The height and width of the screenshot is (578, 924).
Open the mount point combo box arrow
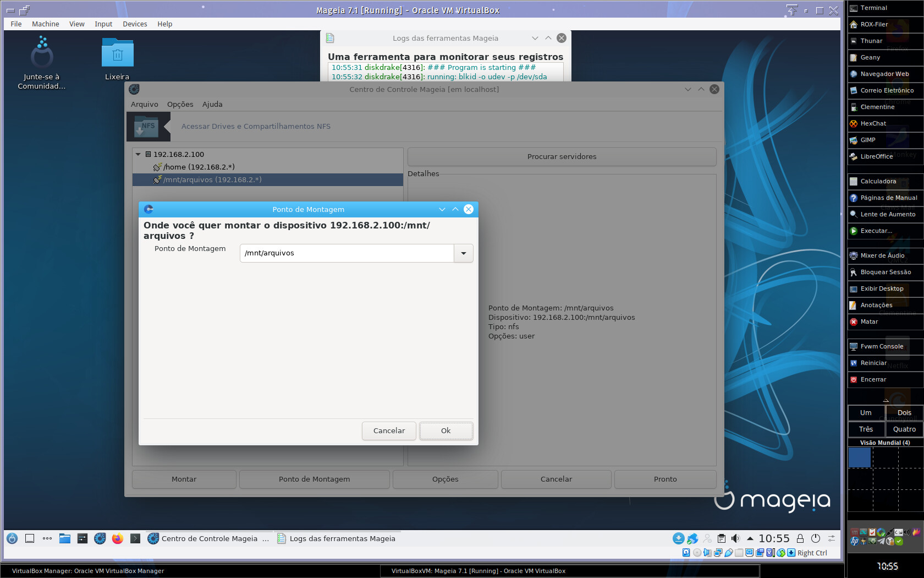coord(464,253)
